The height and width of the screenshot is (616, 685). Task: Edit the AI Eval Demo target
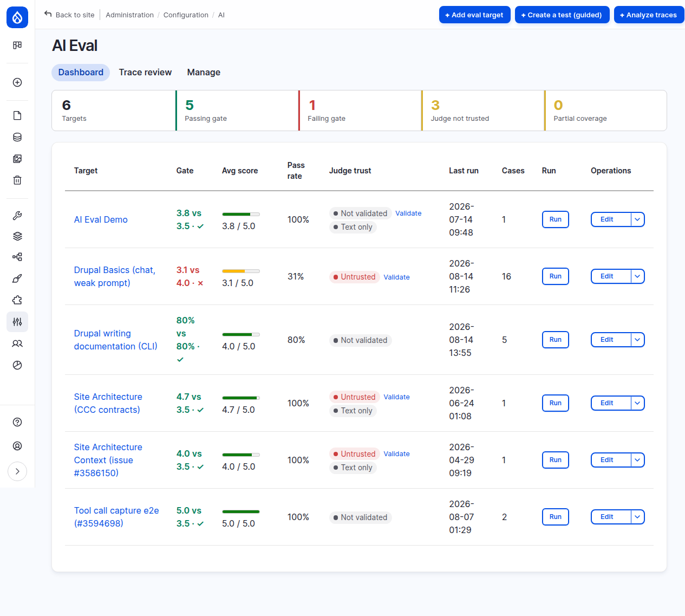pos(611,219)
